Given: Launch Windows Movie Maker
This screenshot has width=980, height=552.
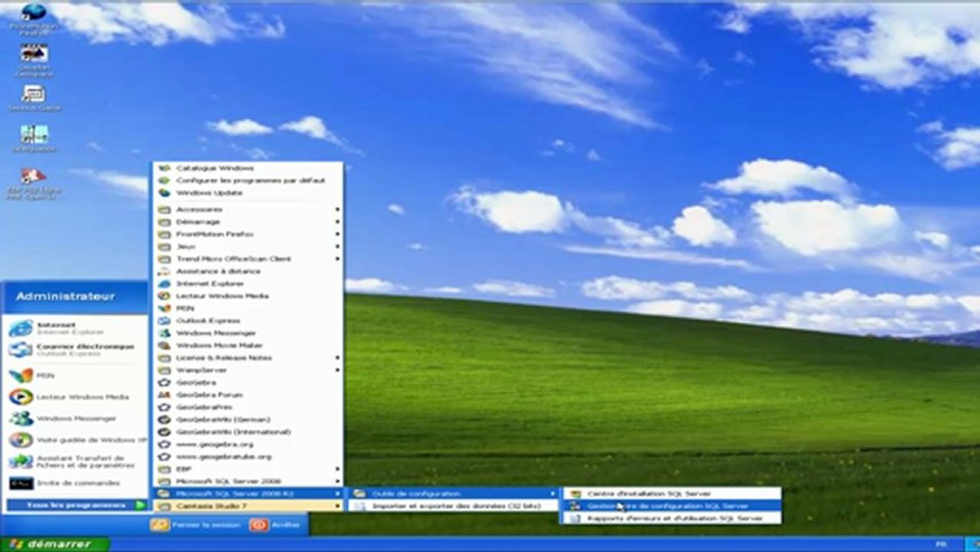Looking at the screenshot, I should (x=248, y=345).
